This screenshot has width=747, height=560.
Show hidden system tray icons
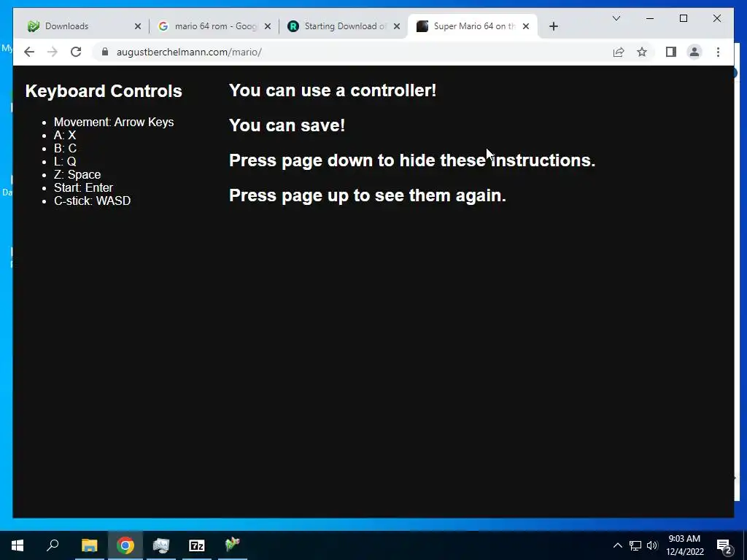(x=617, y=545)
